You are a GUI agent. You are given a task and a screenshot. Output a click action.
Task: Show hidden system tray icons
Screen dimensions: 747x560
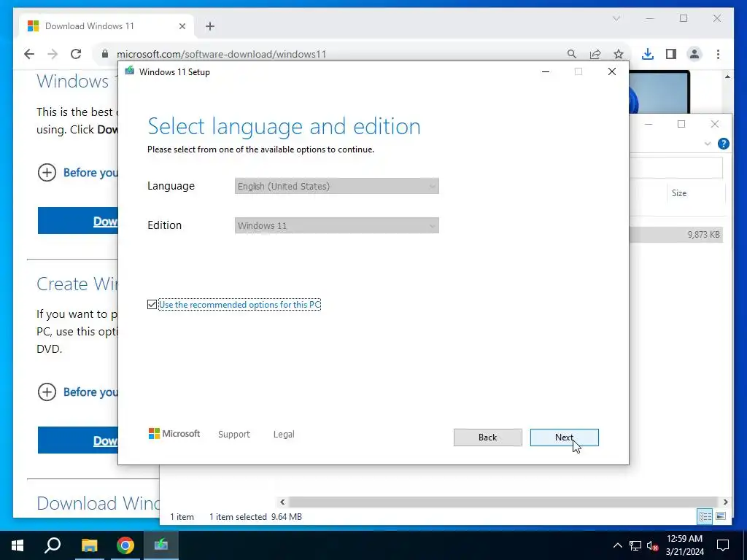(617, 545)
